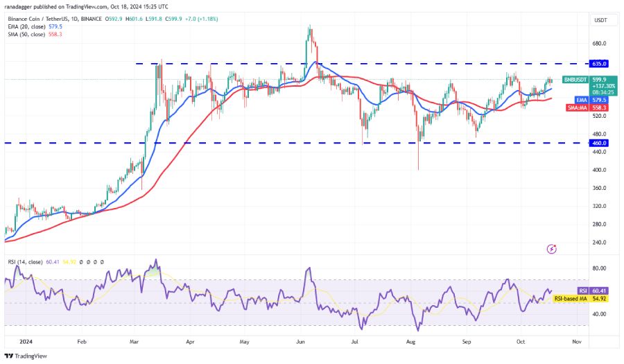
Task: Click the O592.9 open value in header
Action: pos(114,19)
